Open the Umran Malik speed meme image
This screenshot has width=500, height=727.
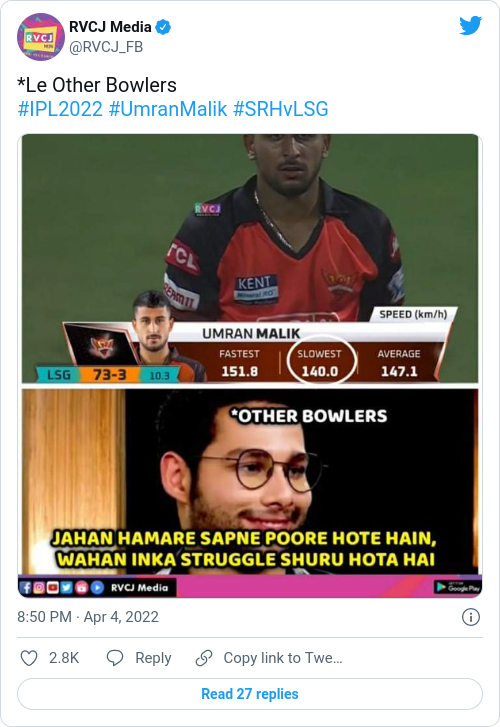click(x=250, y=258)
